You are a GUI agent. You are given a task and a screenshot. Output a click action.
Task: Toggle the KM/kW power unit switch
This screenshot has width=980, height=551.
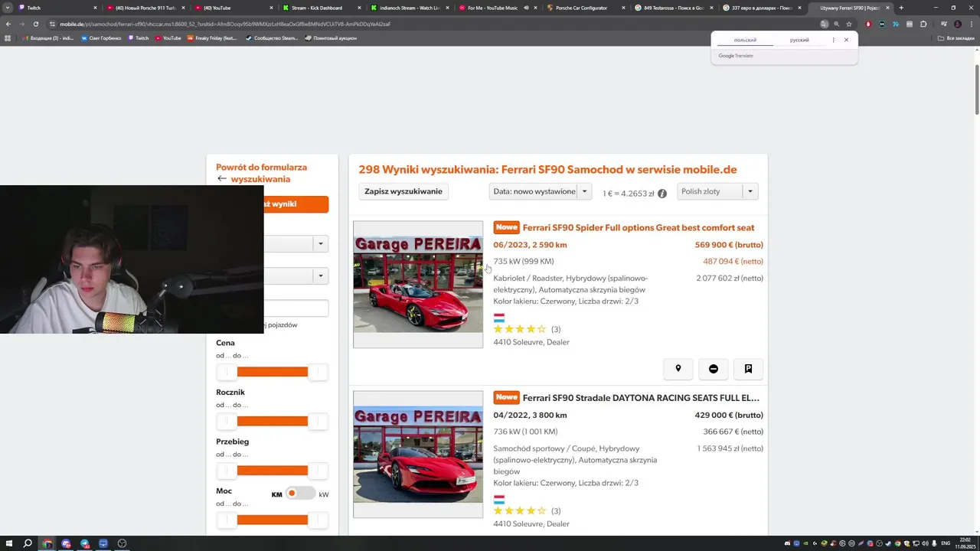(x=299, y=493)
